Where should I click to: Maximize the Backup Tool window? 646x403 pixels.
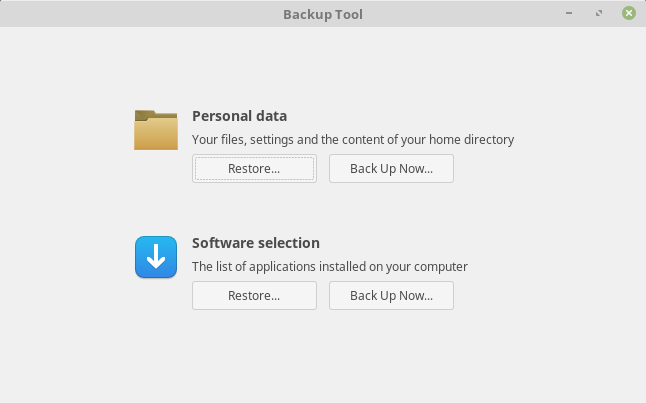[x=599, y=14]
